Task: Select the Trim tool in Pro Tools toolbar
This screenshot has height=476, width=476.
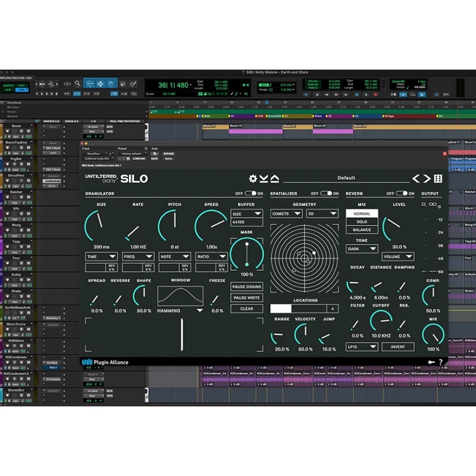Action: coord(89,84)
